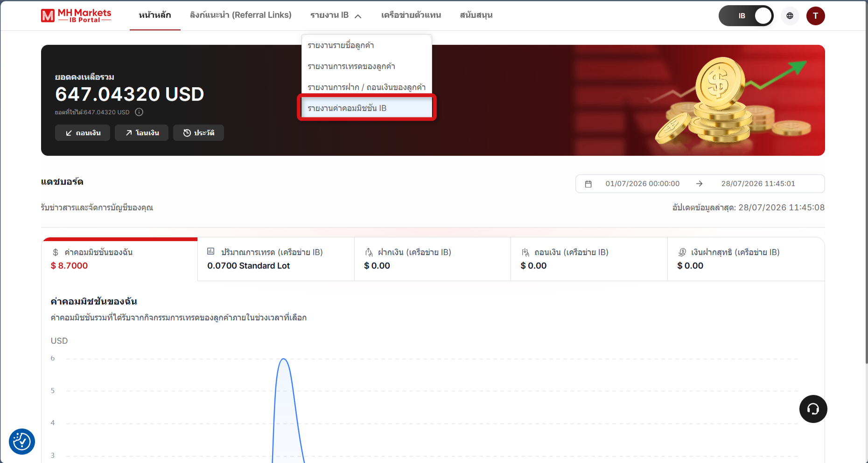Click the $ 8.7000 commission value
The width and height of the screenshot is (868, 463).
[69, 266]
